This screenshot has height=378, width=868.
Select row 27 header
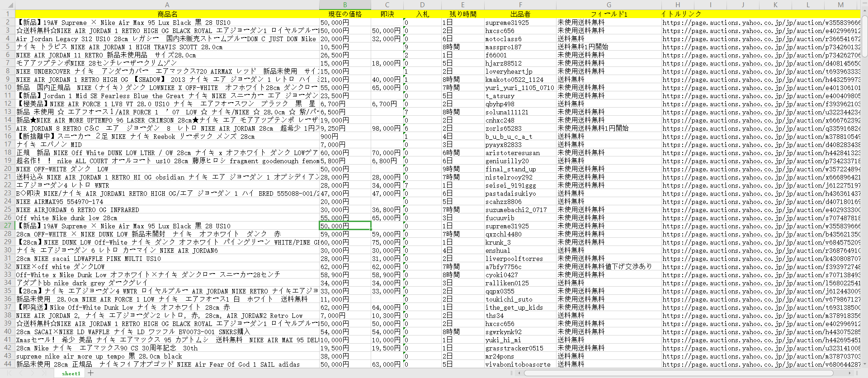pos(7,226)
